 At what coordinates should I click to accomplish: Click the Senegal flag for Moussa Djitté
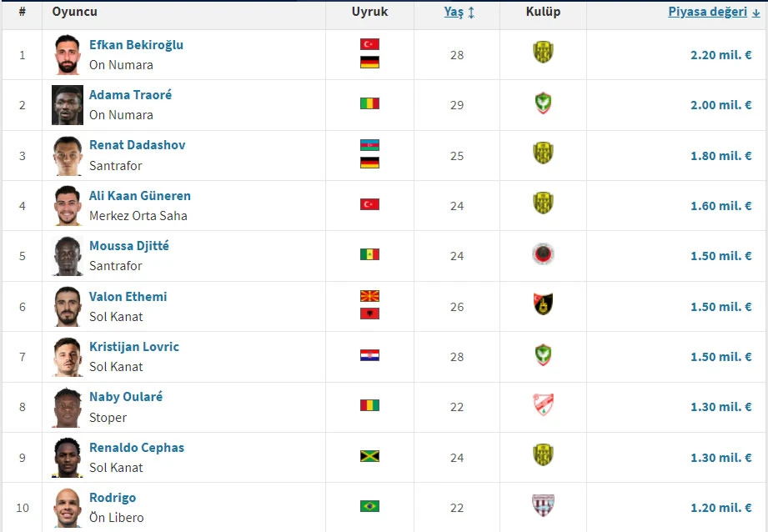coord(369,254)
